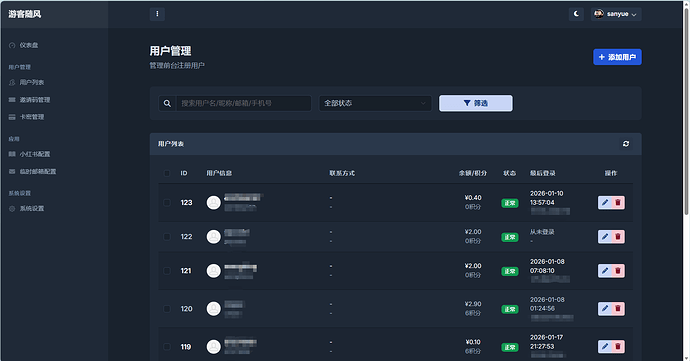
Task: Click the 仪表盘 sidebar icon
Action: pyautogui.click(x=12, y=45)
